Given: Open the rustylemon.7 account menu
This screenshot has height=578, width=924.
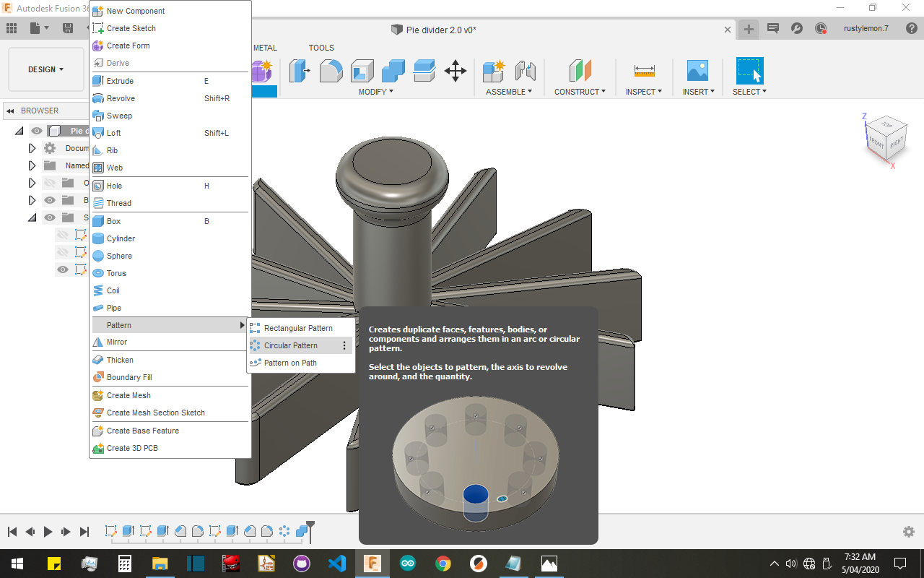Looking at the screenshot, I should click(866, 29).
